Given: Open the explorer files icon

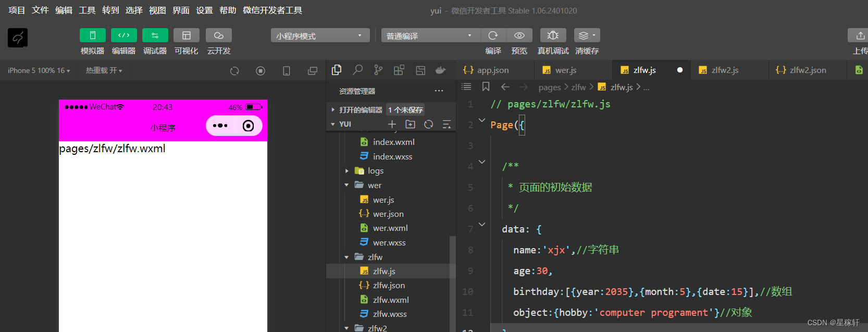Looking at the screenshot, I should tap(337, 70).
